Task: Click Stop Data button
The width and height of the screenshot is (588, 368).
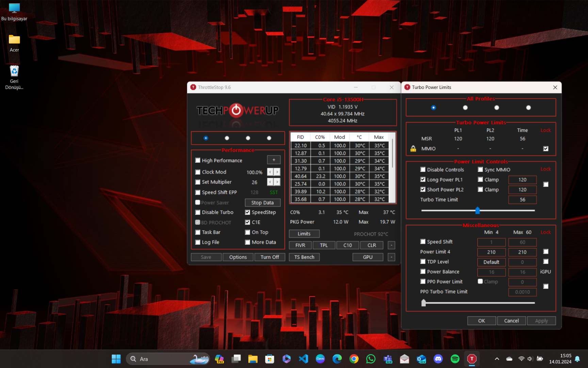Action: (263, 203)
